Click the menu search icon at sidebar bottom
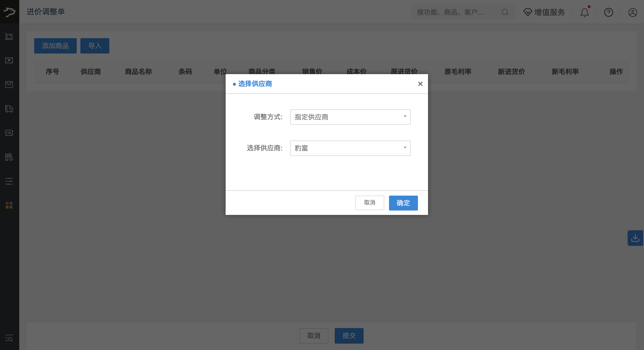Viewport: 644px width, 350px height. [x=9, y=338]
